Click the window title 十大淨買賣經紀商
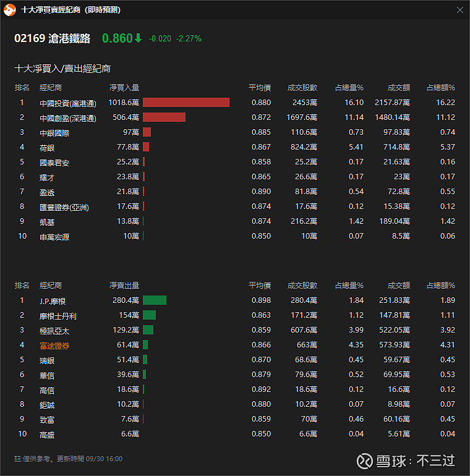 pyautogui.click(x=70, y=10)
